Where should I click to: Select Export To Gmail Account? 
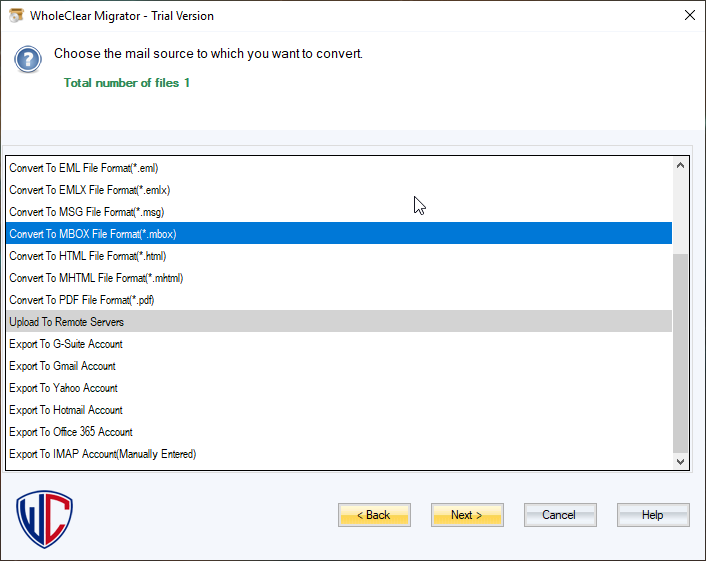tap(62, 366)
